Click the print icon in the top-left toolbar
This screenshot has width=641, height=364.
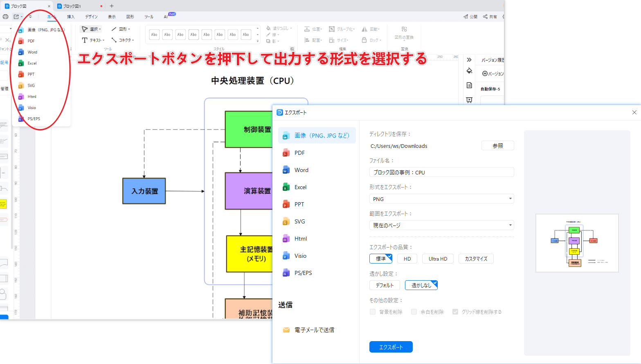[5, 17]
